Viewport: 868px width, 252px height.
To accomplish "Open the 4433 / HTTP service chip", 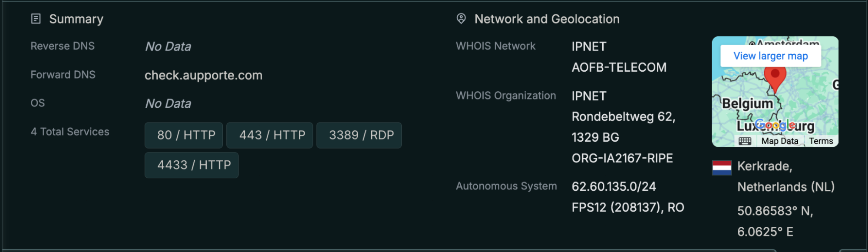I will (191, 165).
